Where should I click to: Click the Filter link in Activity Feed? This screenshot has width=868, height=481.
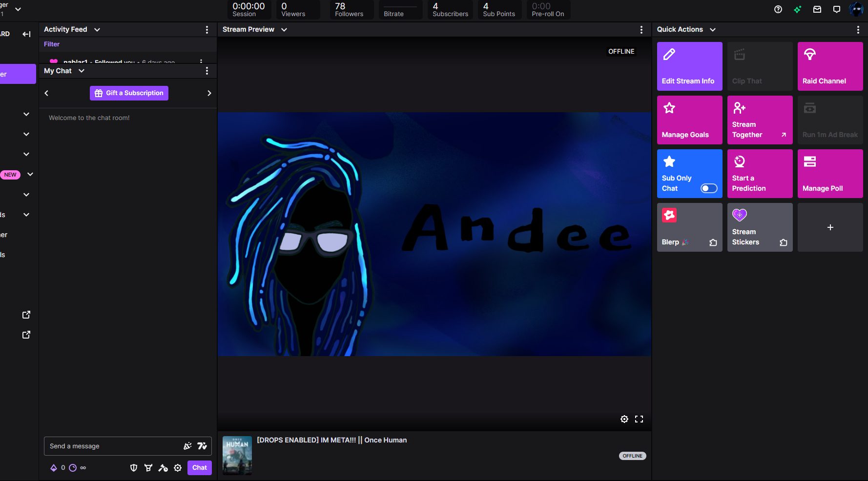coord(52,44)
